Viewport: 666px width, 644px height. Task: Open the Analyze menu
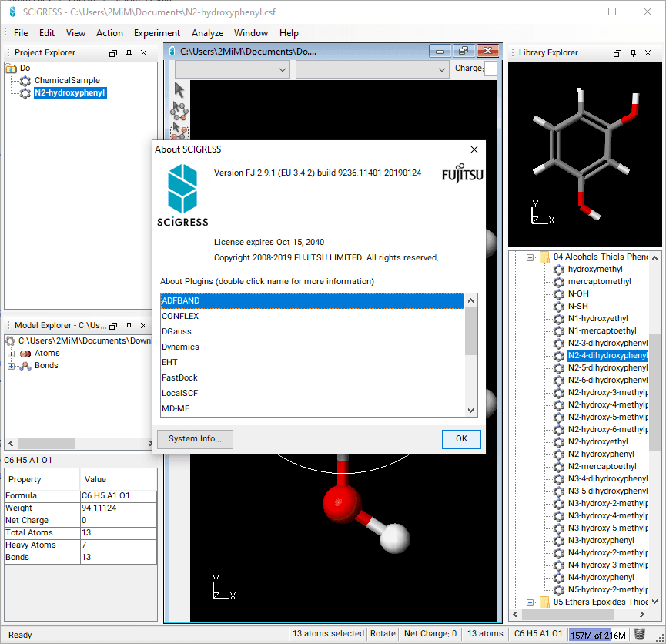[x=207, y=33]
